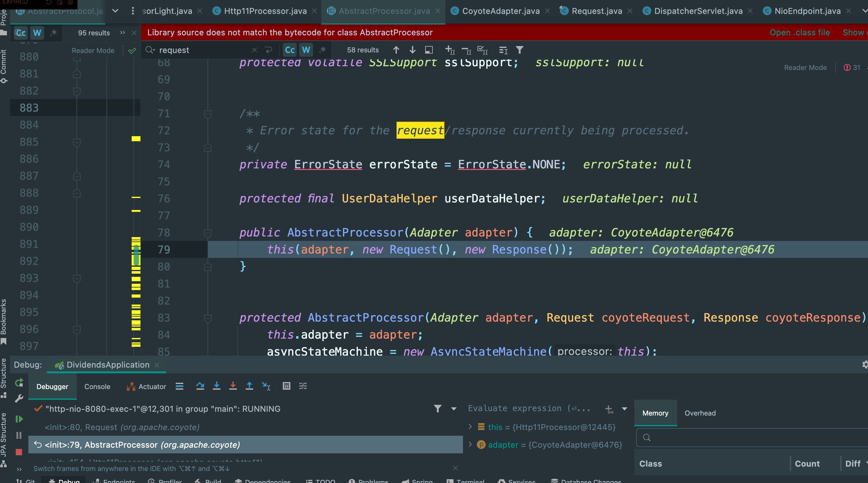The width and height of the screenshot is (868, 483).
Task: Open the Evaluate Expression calculator icon
Action: click(x=286, y=386)
